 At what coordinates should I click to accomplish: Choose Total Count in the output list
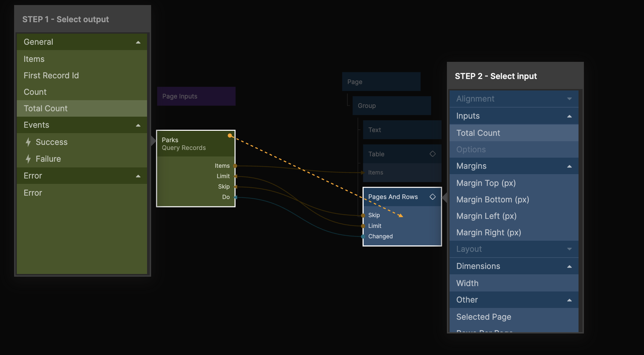pyautogui.click(x=46, y=109)
